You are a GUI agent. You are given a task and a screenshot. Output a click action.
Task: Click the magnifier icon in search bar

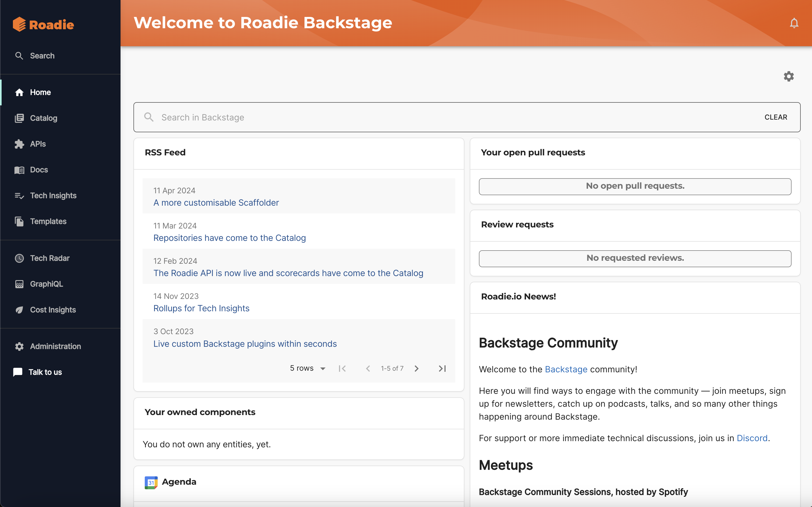point(149,117)
